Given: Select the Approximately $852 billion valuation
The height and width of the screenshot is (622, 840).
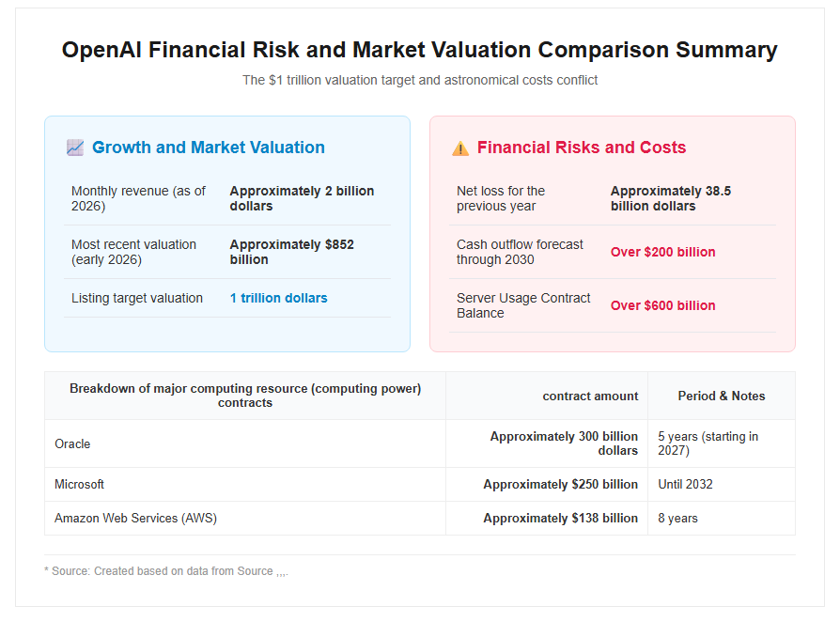Looking at the screenshot, I should pyautogui.click(x=292, y=252).
